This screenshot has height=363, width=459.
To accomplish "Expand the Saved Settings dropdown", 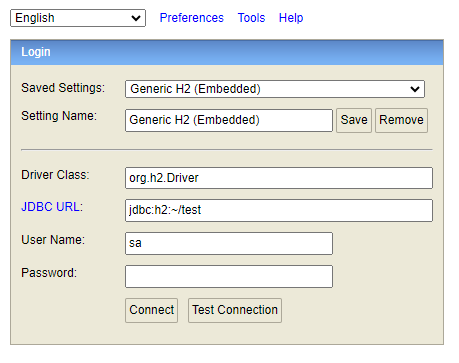I will (275, 89).
